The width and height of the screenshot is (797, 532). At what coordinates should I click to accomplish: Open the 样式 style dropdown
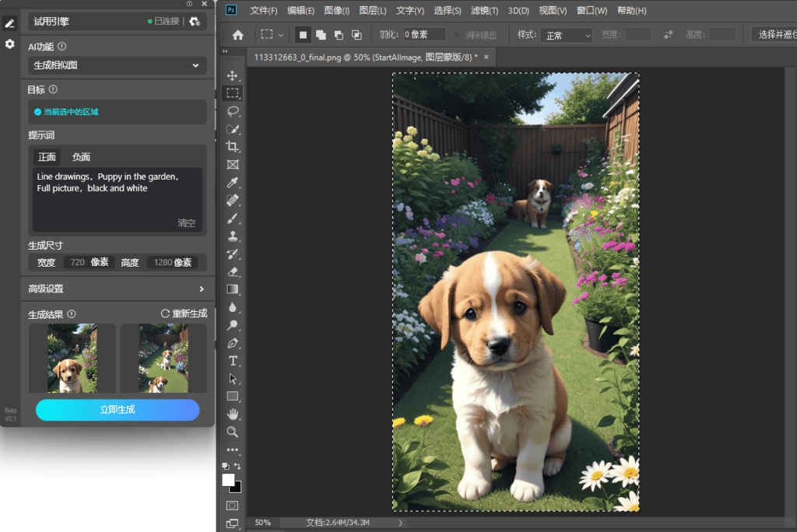tap(567, 35)
